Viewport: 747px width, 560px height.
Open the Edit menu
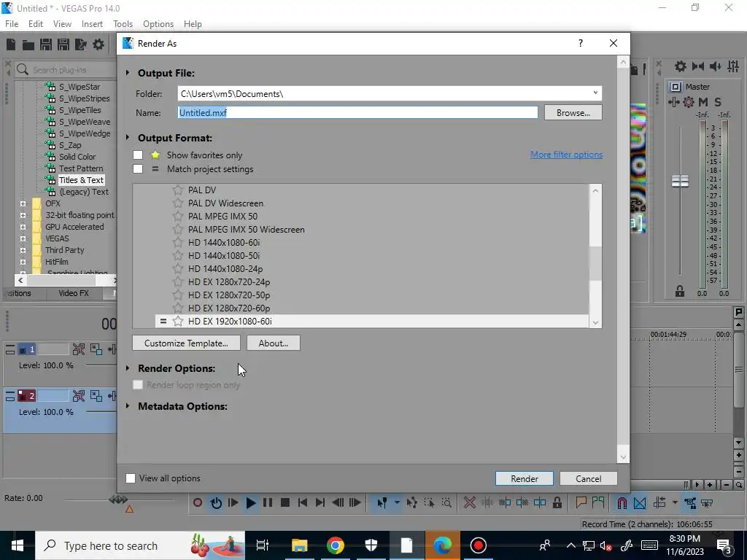click(x=36, y=24)
